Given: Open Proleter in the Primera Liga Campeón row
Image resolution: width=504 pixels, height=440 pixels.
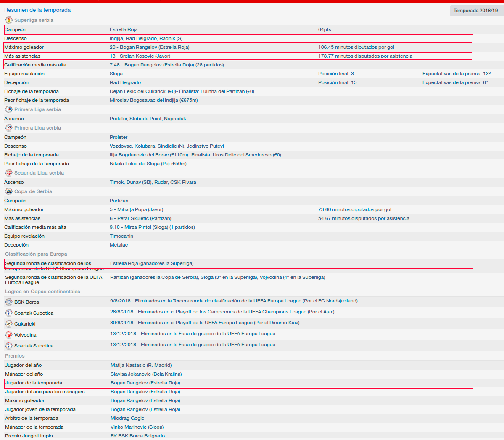Looking at the screenshot, I should click(119, 137).
